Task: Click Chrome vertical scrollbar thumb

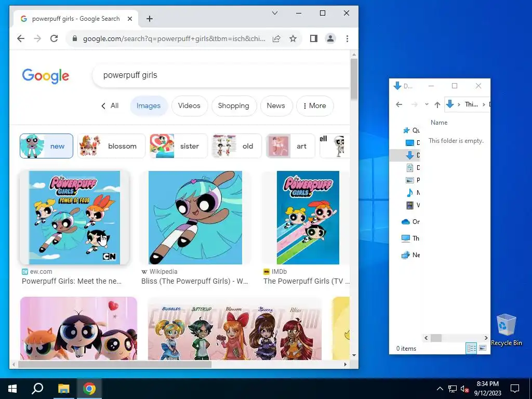Action: pyautogui.click(x=354, y=79)
